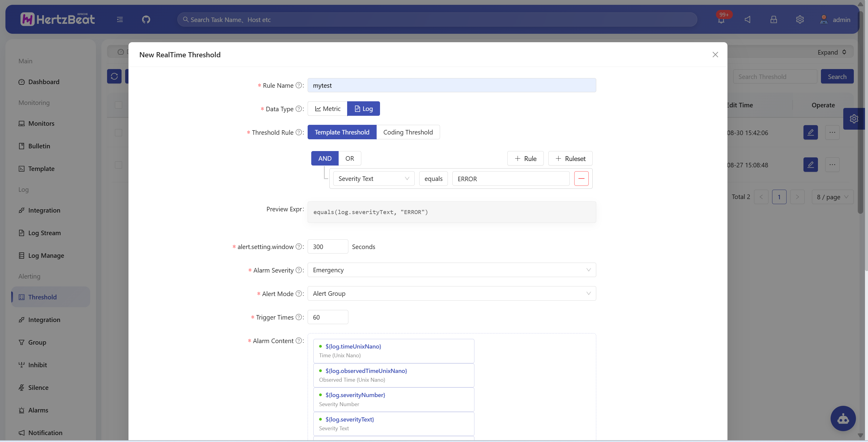Click the notification bell with 99+ badge
The width and height of the screenshot is (868, 442).
click(x=721, y=20)
